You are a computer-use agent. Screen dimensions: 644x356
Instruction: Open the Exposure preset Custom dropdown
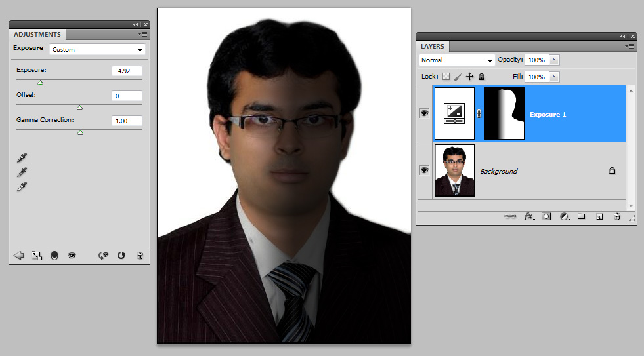click(97, 50)
